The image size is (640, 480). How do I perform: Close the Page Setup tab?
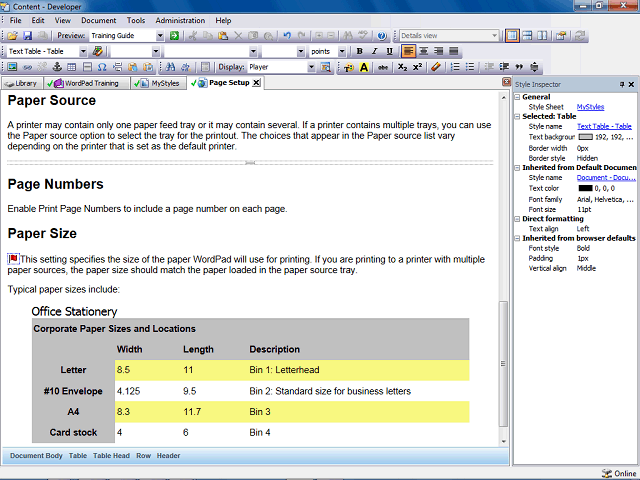pos(256,83)
